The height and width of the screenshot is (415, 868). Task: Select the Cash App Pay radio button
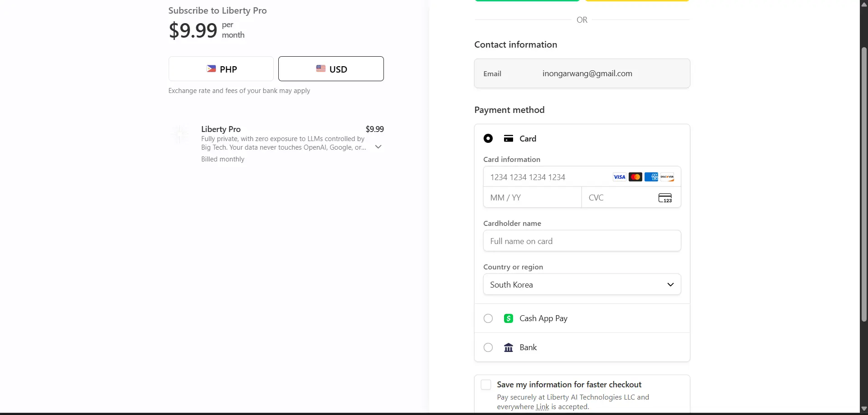(488, 318)
